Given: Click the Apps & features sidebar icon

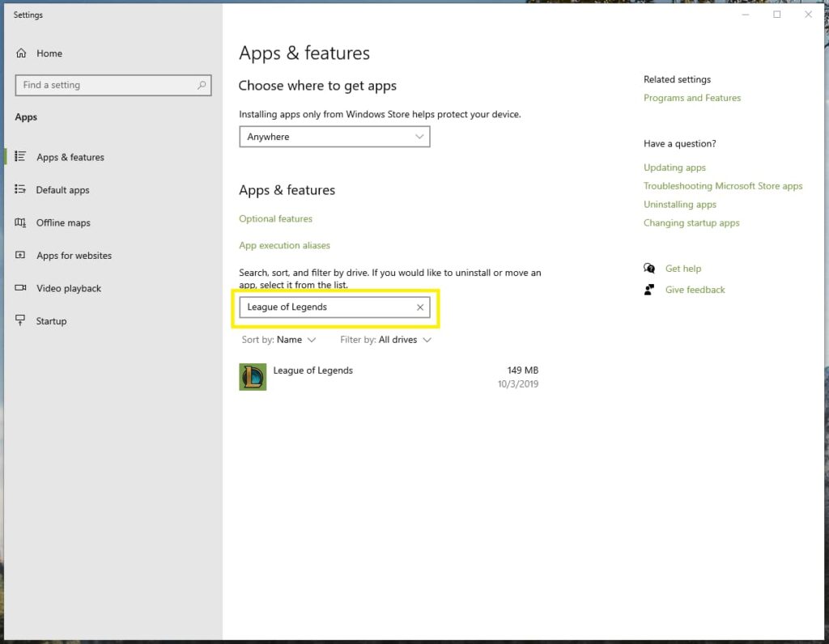Looking at the screenshot, I should coord(20,156).
